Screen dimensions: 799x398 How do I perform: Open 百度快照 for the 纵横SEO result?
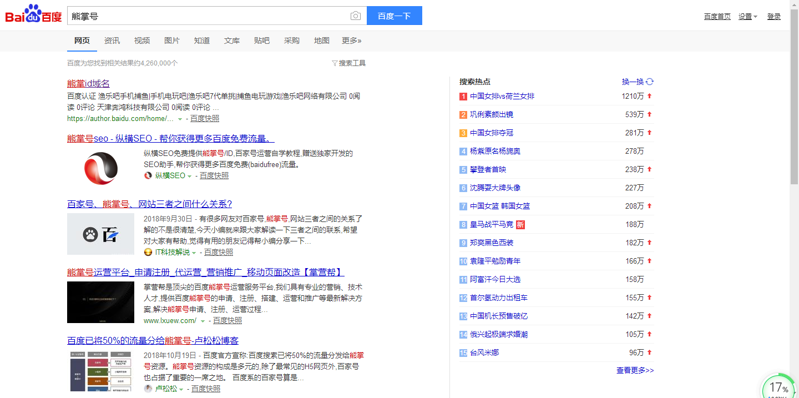(x=214, y=175)
